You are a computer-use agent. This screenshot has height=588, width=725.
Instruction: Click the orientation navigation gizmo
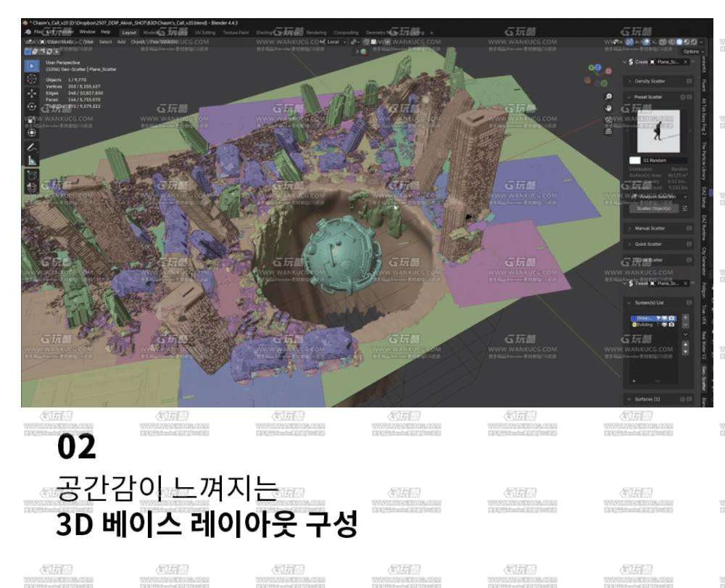[x=599, y=73]
